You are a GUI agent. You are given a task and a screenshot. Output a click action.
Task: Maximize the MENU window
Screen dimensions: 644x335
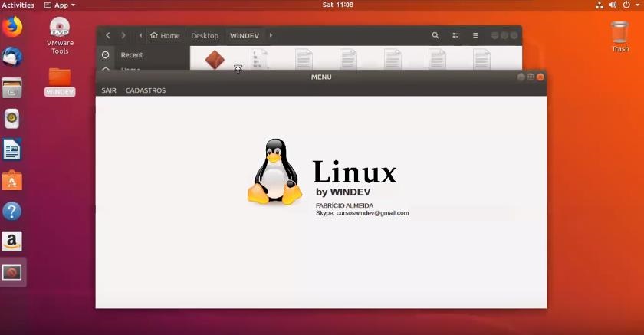coord(531,77)
